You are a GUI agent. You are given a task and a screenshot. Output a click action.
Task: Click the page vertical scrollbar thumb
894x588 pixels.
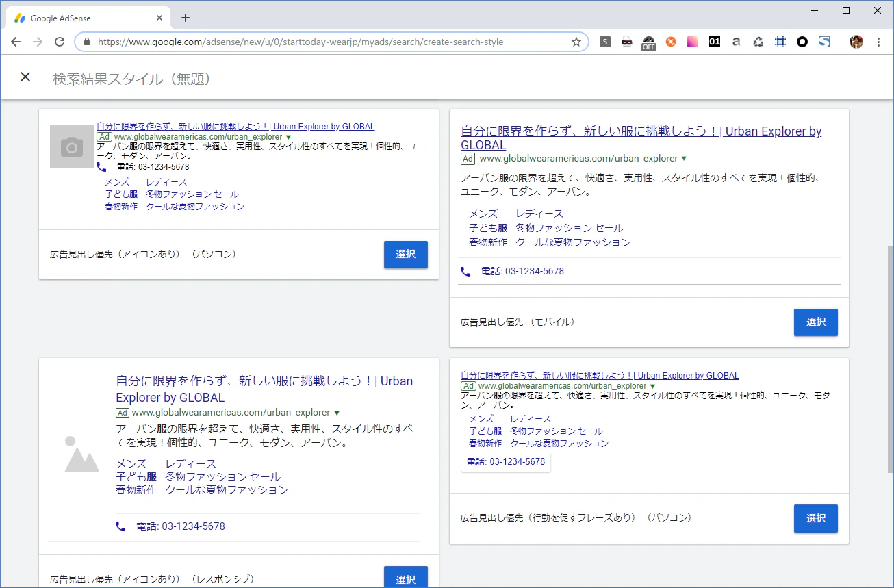pos(890,359)
